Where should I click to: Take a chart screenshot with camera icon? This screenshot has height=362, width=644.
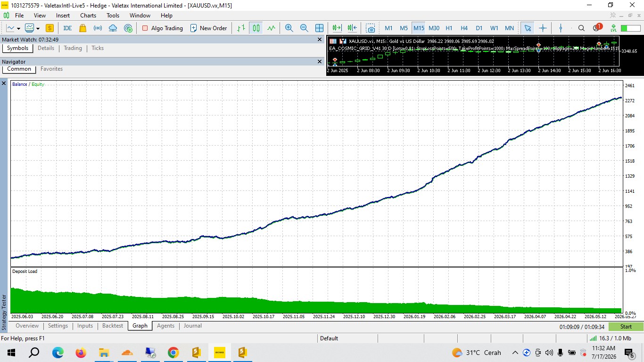[x=371, y=28]
